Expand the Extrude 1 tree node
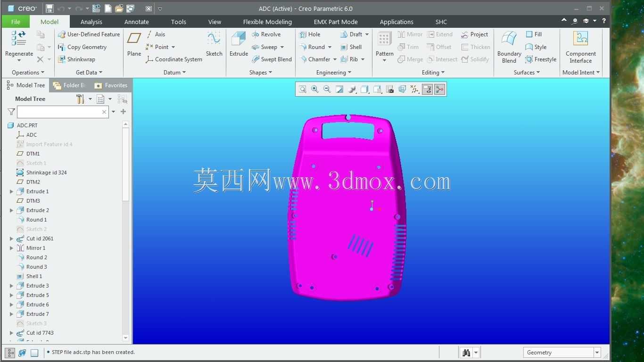Screen dimensions: 644x362 pos(11,191)
